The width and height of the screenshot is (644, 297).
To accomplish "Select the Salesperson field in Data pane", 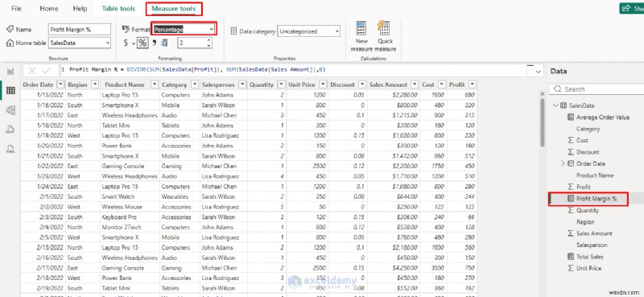I will tap(592, 245).
